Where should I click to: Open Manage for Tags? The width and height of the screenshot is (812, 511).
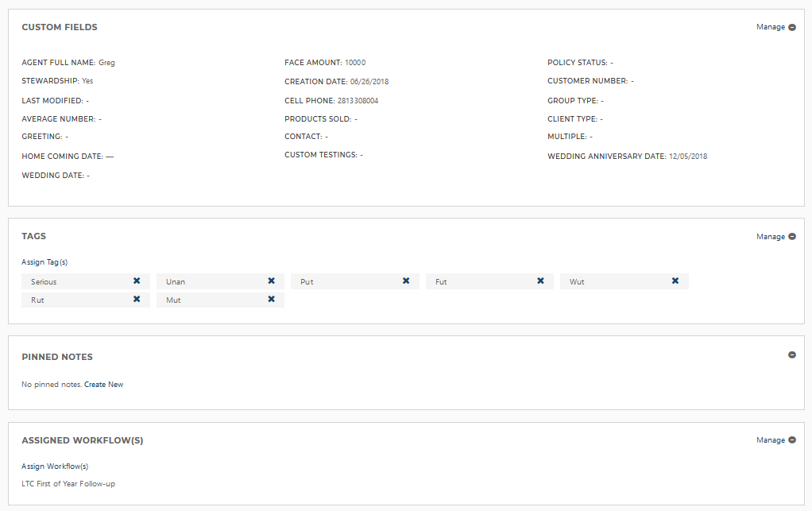coord(771,236)
